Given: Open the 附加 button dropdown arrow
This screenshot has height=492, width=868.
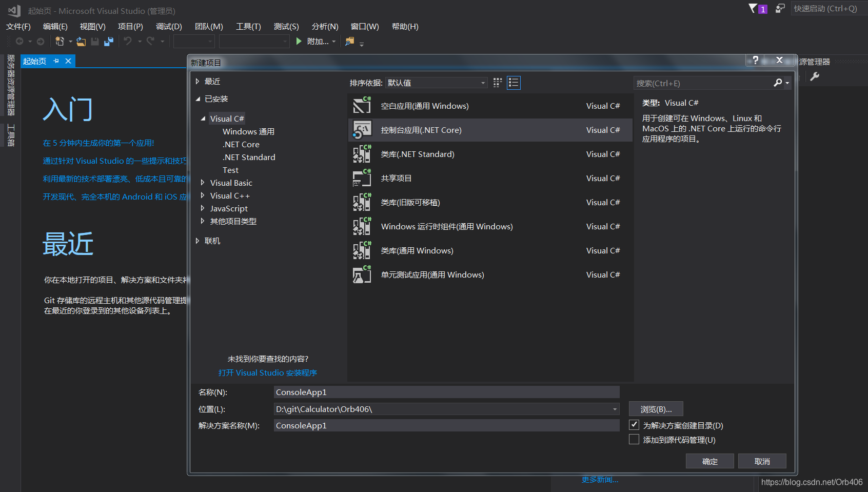Looking at the screenshot, I should [x=334, y=42].
